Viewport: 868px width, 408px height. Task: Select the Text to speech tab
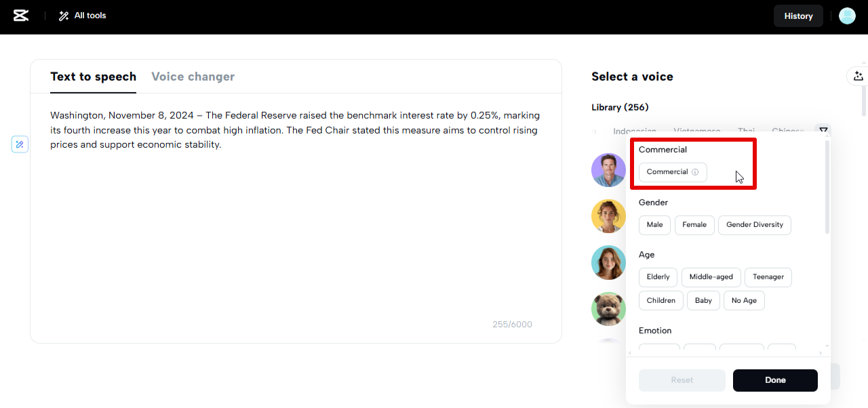point(93,77)
